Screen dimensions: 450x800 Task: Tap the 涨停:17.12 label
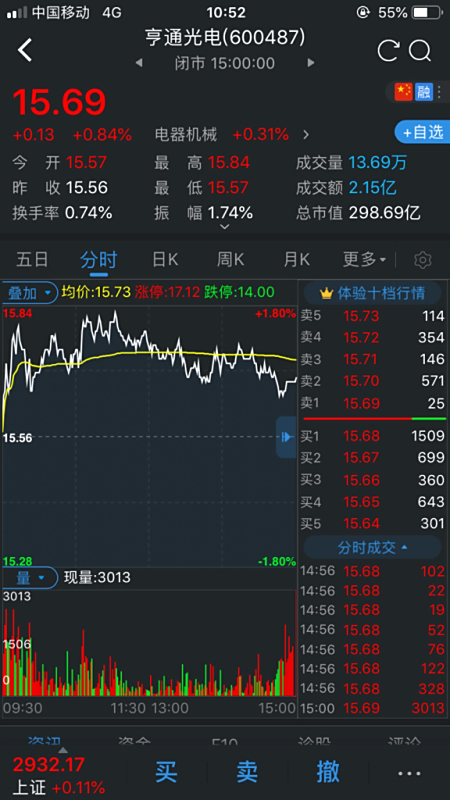(167, 292)
